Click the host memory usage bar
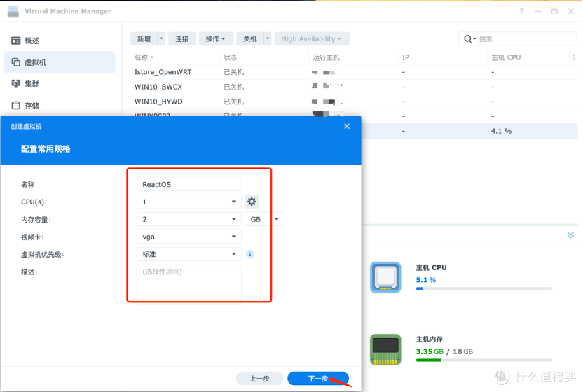 483,360
